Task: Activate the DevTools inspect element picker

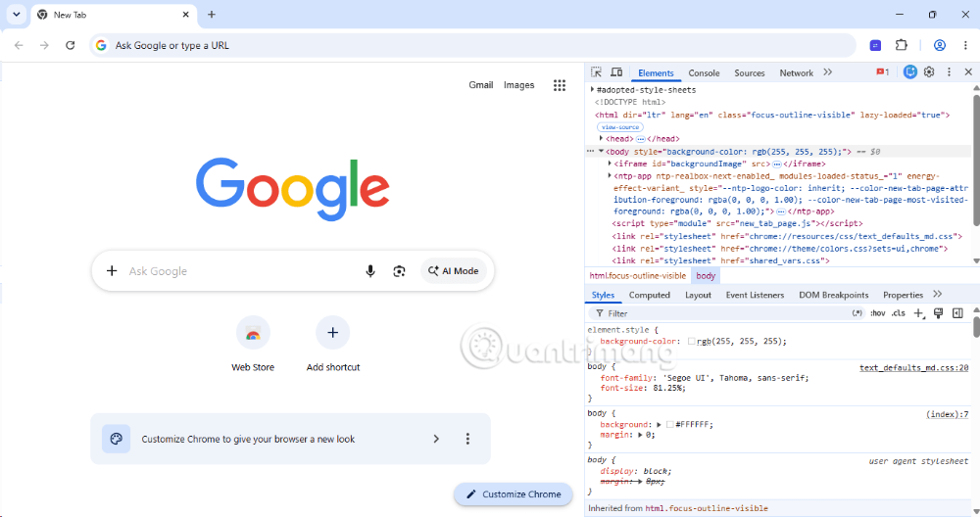Action: (x=596, y=72)
